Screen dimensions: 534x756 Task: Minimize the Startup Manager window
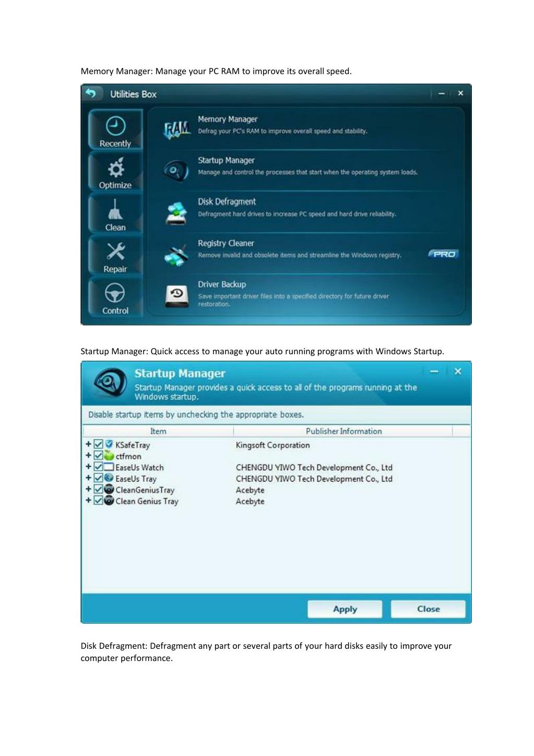(434, 371)
